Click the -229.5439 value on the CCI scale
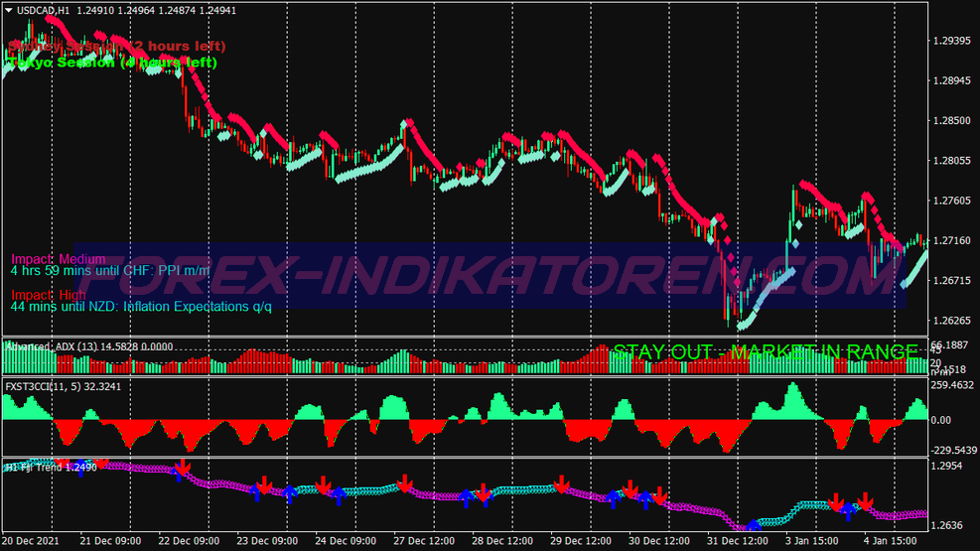 click(x=954, y=450)
